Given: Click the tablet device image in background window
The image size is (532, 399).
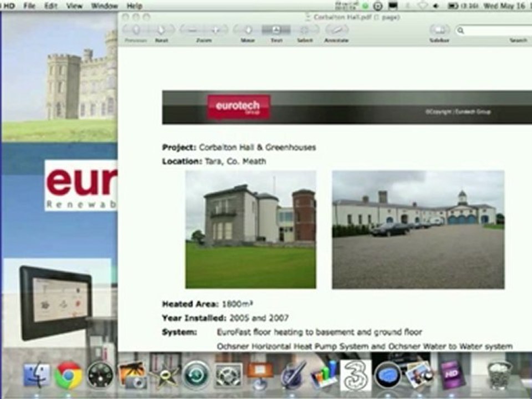Looking at the screenshot, I should pos(57,302).
